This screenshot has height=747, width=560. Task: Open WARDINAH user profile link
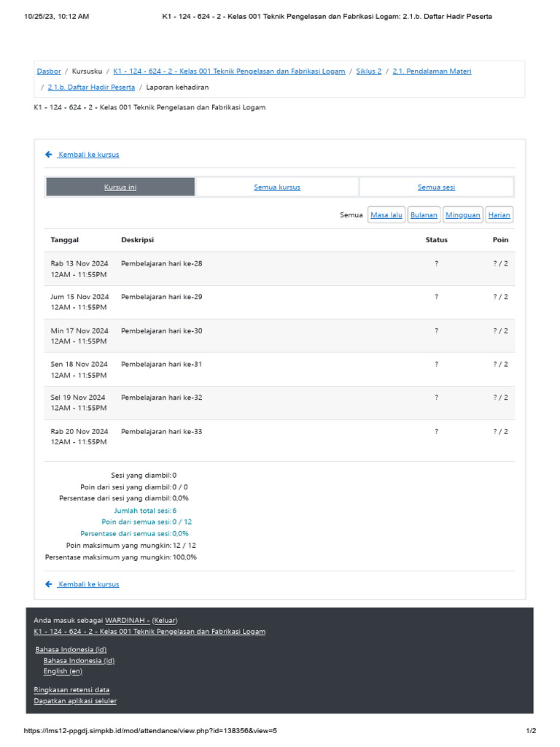point(128,620)
